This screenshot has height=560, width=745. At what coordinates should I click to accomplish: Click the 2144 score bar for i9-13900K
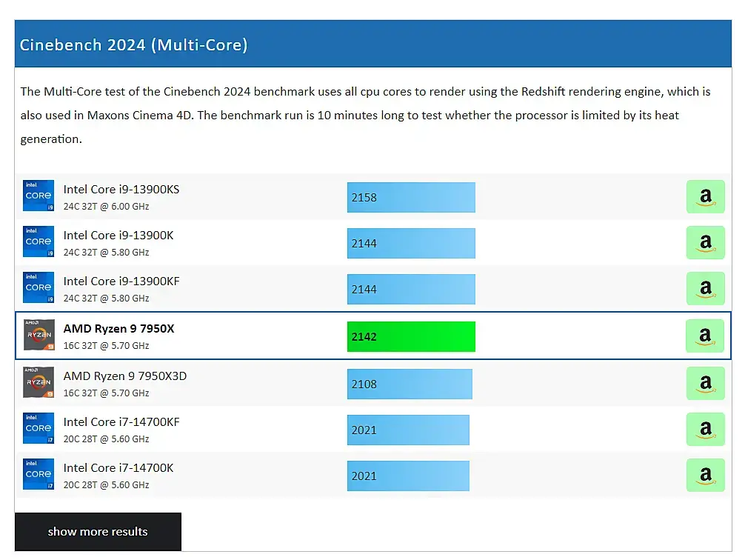coord(411,244)
